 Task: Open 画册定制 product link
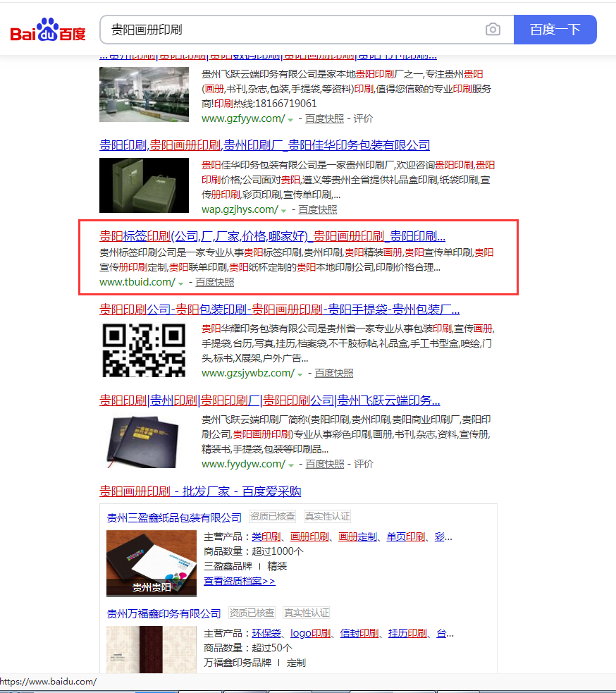[x=357, y=536]
